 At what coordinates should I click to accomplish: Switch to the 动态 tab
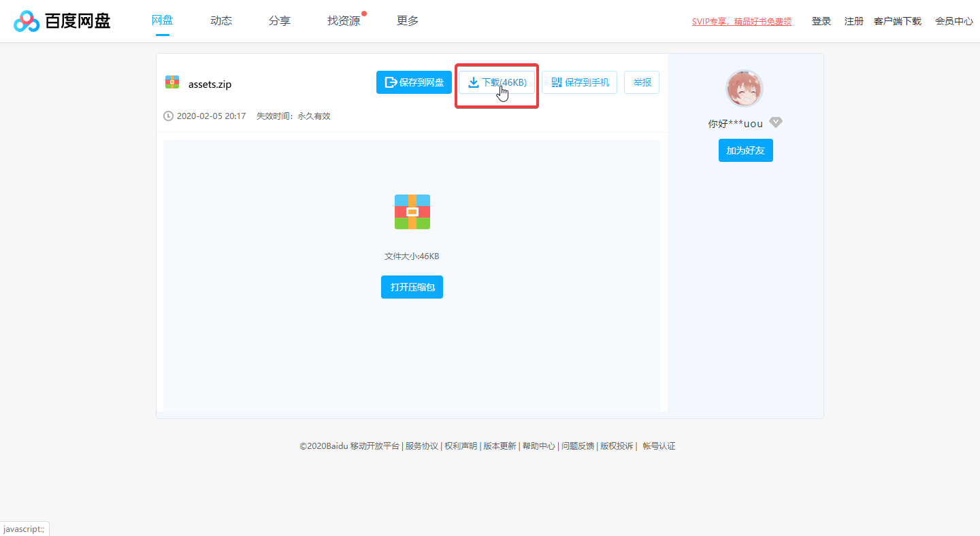click(221, 20)
